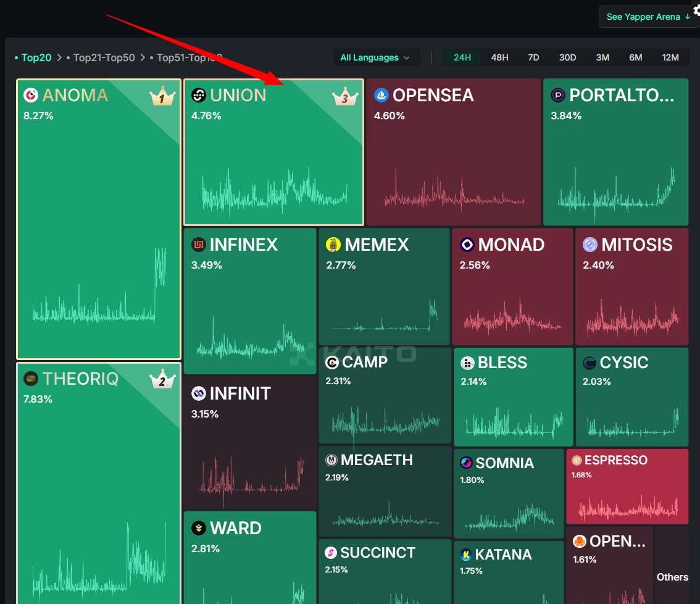Click the BLESS logo icon

coord(467,363)
